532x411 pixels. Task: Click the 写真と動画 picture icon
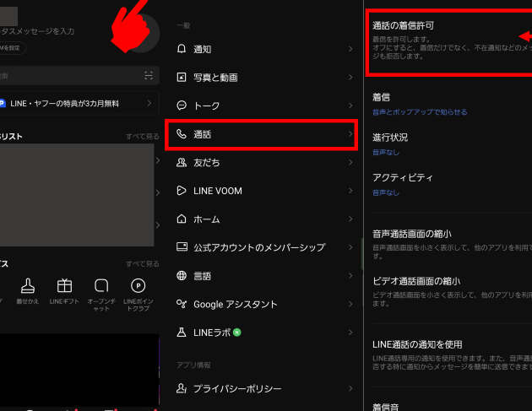click(181, 78)
